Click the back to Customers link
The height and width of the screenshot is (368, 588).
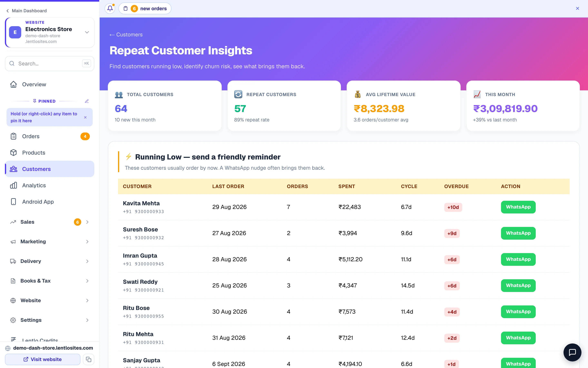click(126, 35)
